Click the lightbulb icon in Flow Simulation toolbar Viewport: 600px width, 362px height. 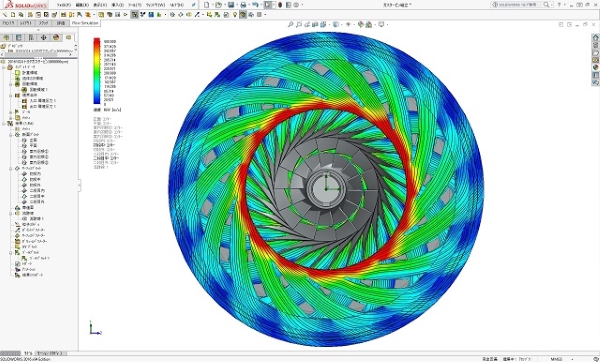click(235, 15)
